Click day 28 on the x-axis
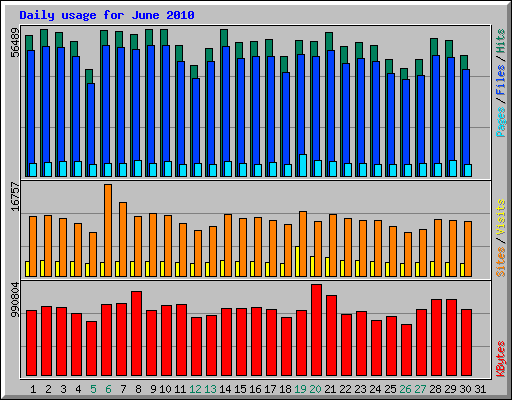512x400 pixels. (435, 389)
